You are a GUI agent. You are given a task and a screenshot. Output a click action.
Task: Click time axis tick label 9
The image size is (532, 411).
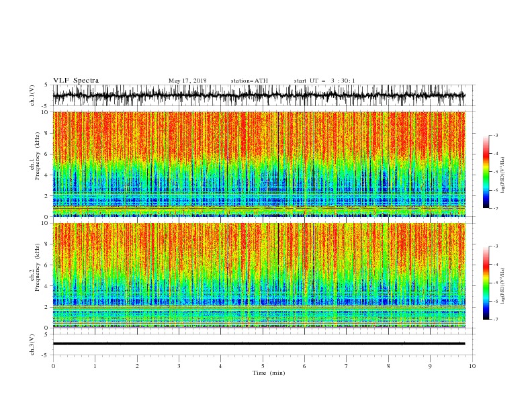[x=430, y=366]
